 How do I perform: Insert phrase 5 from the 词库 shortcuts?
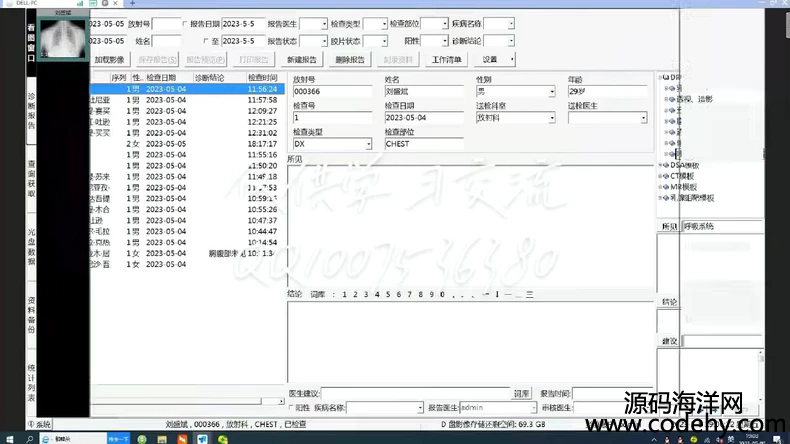[x=388, y=294]
